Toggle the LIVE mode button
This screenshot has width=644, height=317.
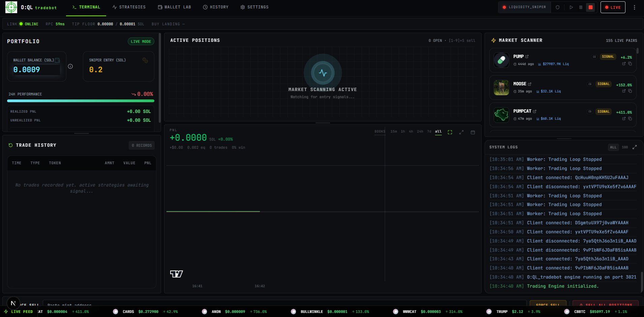[x=613, y=7]
